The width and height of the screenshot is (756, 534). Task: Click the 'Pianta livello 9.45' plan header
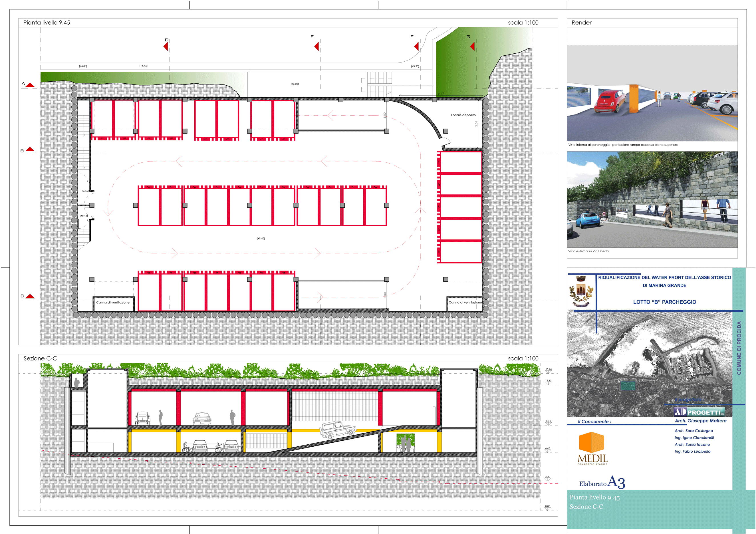[47, 23]
